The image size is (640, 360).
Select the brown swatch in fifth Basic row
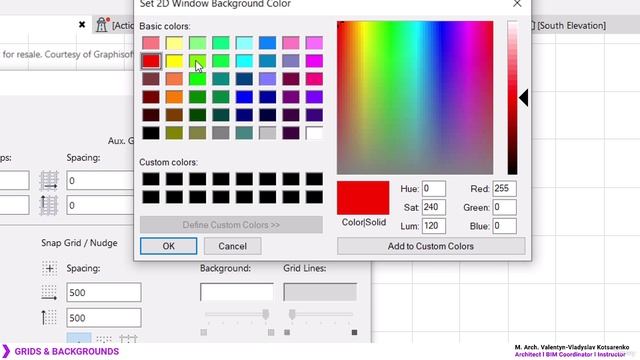click(x=174, y=115)
